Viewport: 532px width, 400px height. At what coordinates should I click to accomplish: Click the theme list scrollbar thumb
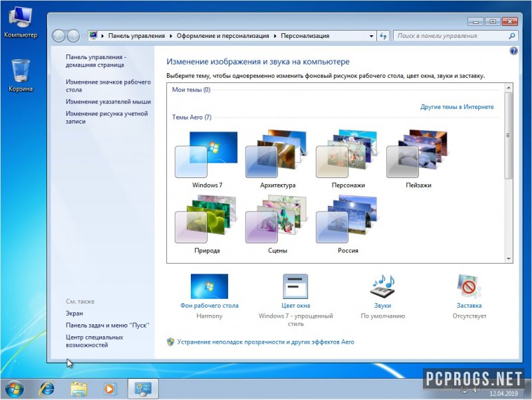pyautogui.click(x=509, y=136)
